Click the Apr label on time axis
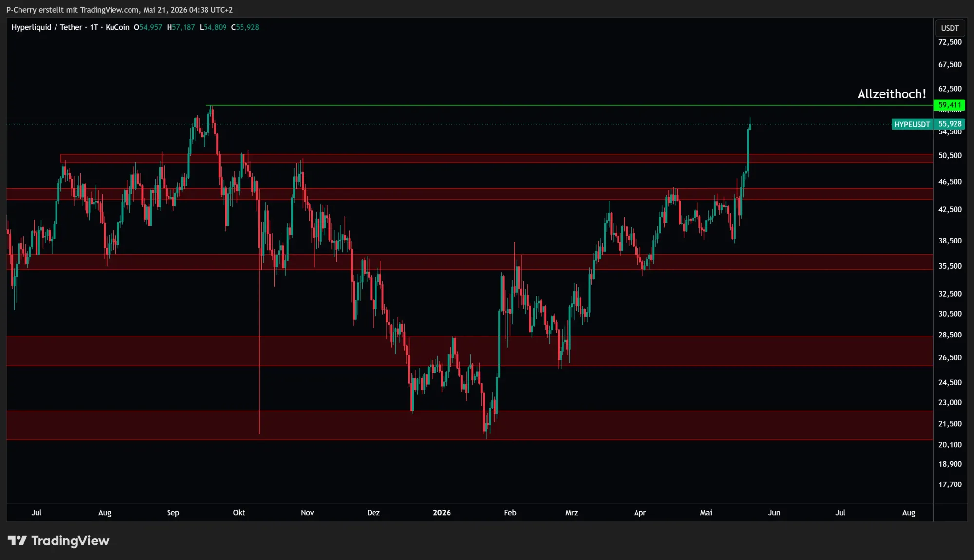This screenshot has height=560, width=974. click(640, 513)
